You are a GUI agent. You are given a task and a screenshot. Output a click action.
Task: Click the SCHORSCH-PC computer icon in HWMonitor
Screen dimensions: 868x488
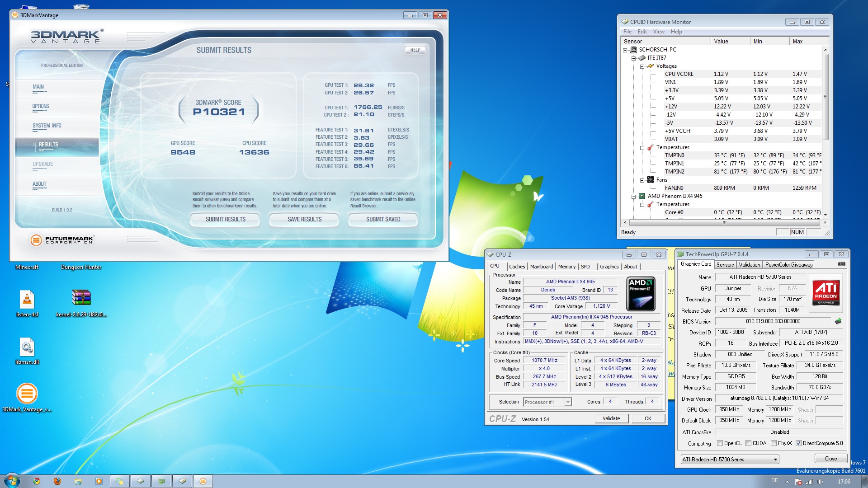[x=634, y=50]
